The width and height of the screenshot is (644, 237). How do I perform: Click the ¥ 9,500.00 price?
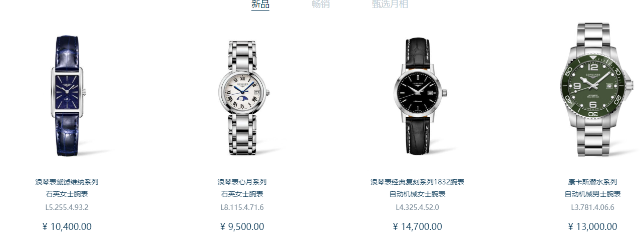pyautogui.click(x=242, y=227)
